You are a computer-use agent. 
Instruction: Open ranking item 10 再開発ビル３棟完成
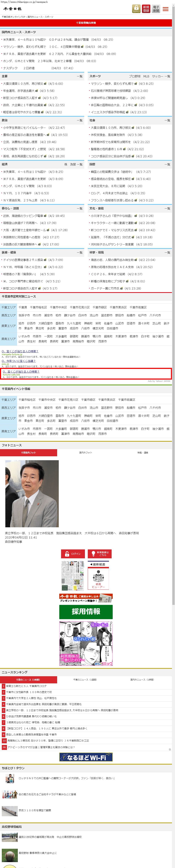pos(48,740)
